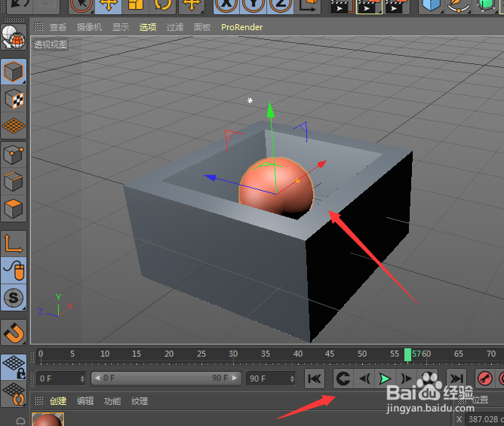Select the Scale tool
This screenshot has width=504, height=426.
(x=135, y=6)
